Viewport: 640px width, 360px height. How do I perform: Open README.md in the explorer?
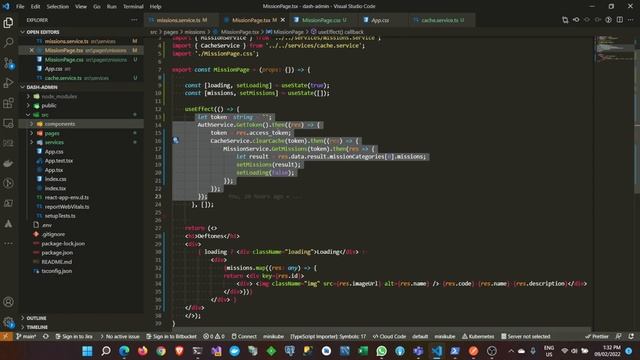[x=56, y=262]
